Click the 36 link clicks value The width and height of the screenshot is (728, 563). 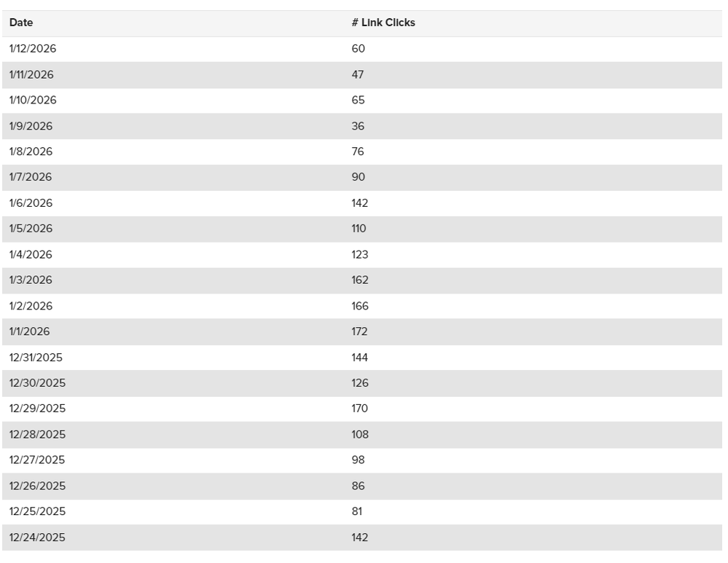[358, 126]
